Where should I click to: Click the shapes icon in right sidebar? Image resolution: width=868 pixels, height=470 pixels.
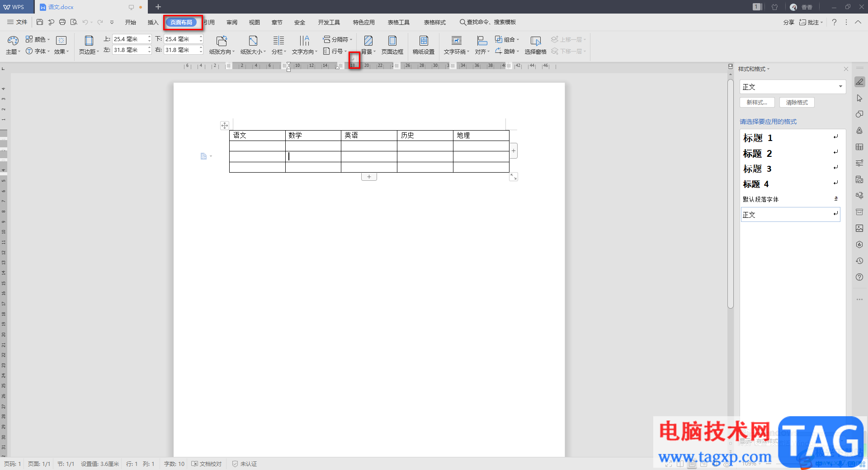coord(859,114)
